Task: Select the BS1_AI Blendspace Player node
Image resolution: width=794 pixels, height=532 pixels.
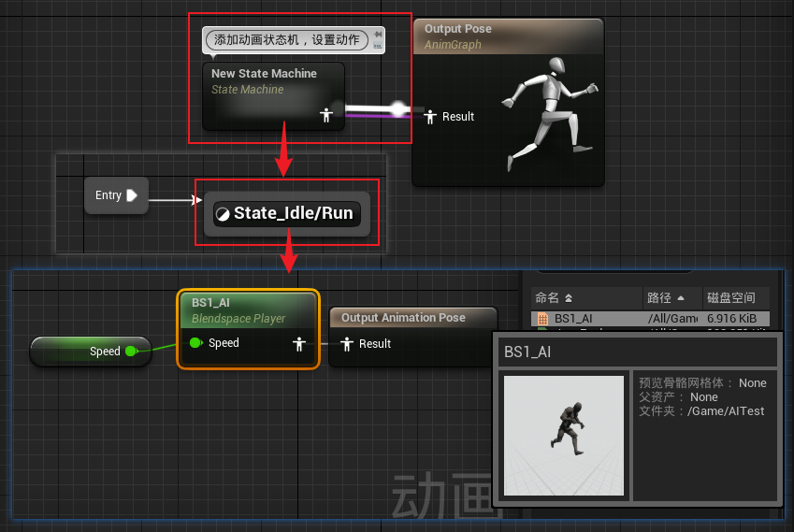Action: point(248,328)
